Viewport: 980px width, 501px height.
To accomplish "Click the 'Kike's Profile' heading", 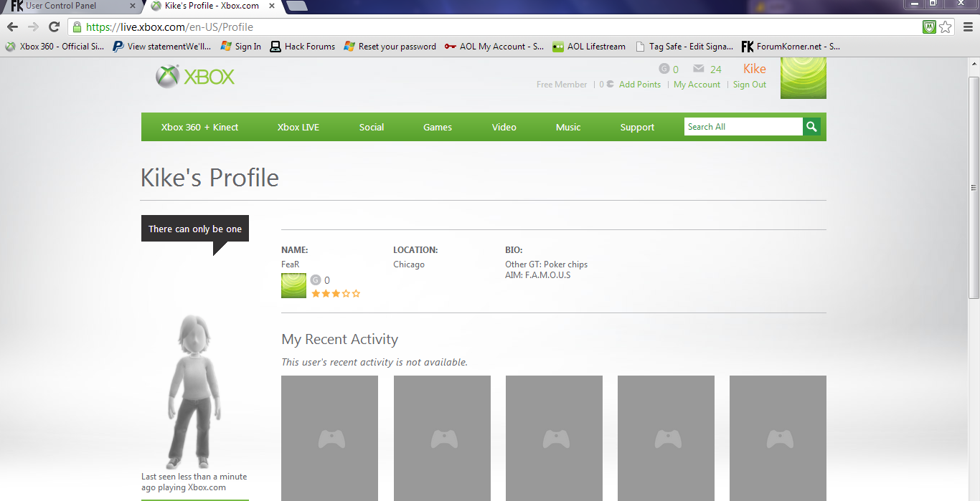I will (209, 178).
